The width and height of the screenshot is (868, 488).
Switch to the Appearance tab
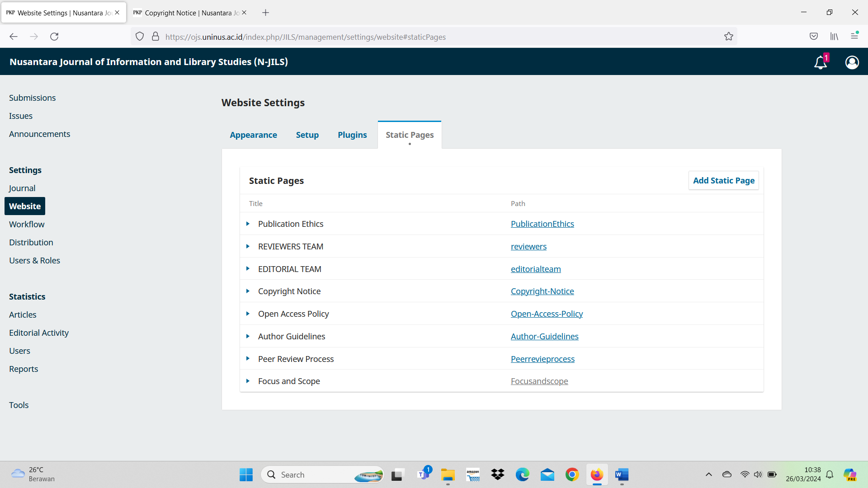(x=253, y=135)
